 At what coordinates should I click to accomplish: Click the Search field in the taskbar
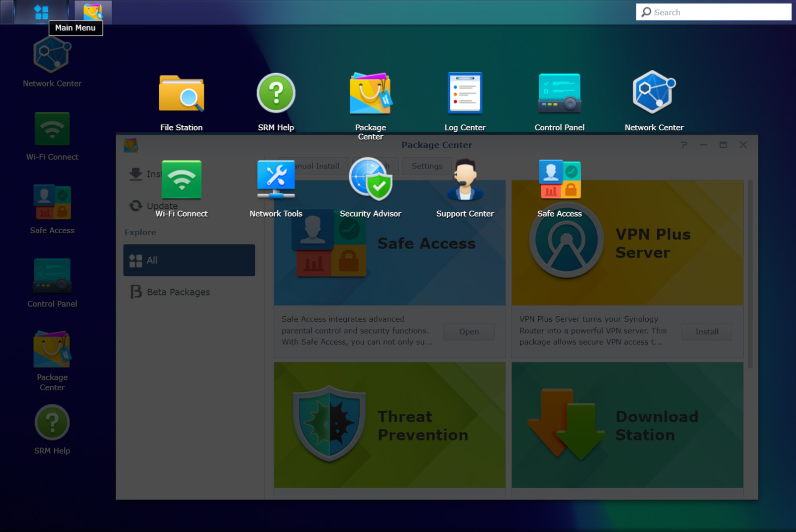[713, 12]
